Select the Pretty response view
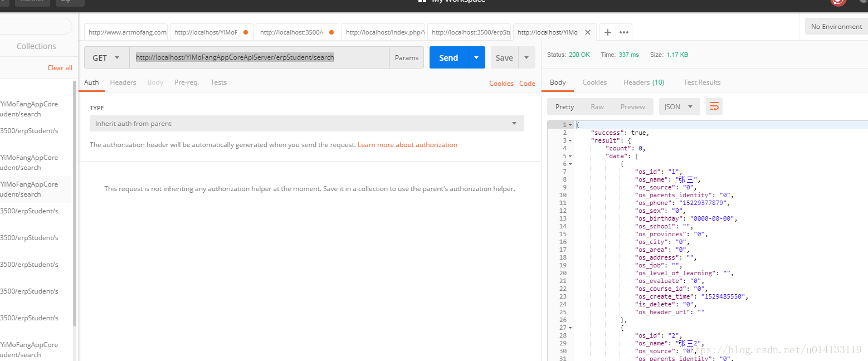The image size is (868, 361). (x=564, y=106)
